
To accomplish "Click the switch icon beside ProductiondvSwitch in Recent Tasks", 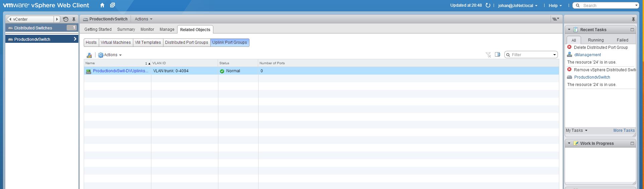I will [x=570, y=77].
